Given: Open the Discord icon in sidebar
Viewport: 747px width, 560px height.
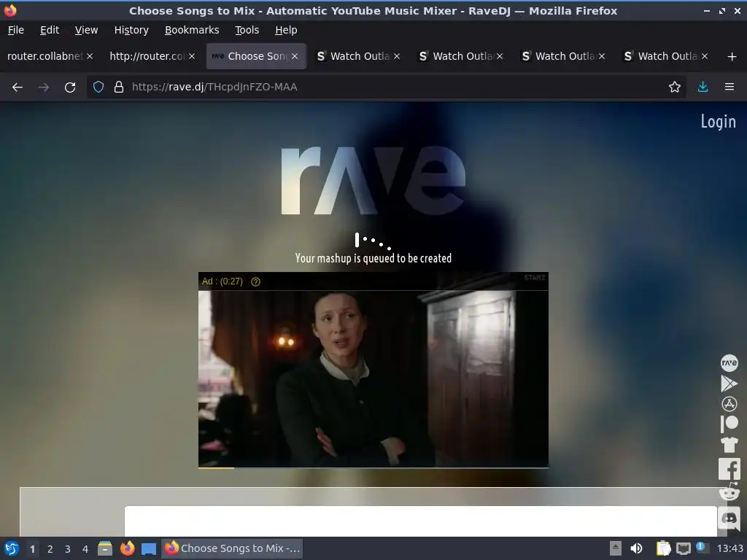Looking at the screenshot, I should 729,518.
